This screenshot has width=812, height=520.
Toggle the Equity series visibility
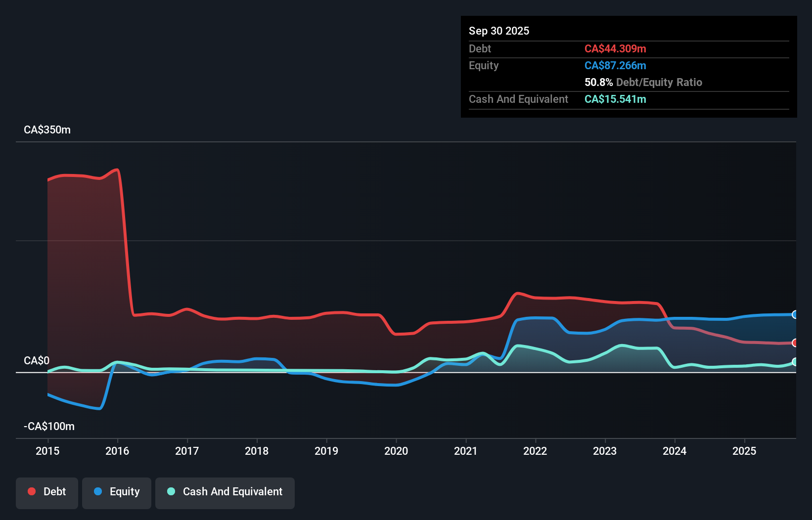point(116,492)
